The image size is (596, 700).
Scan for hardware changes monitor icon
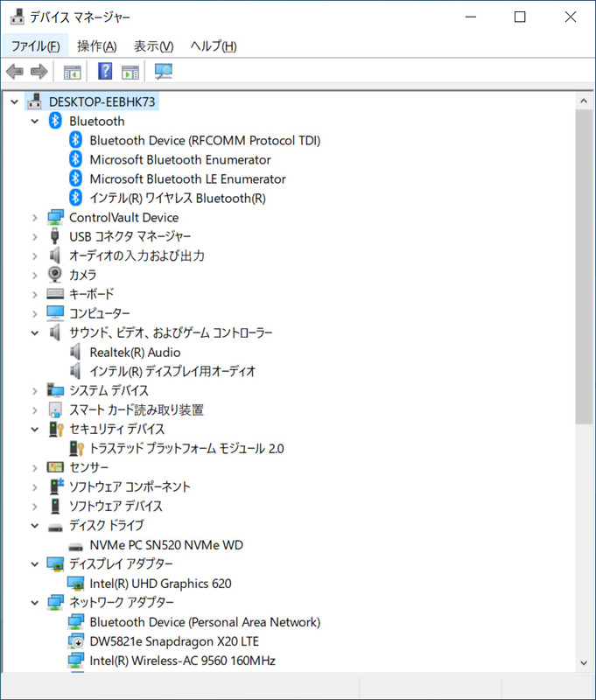click(x=163, y=72)
